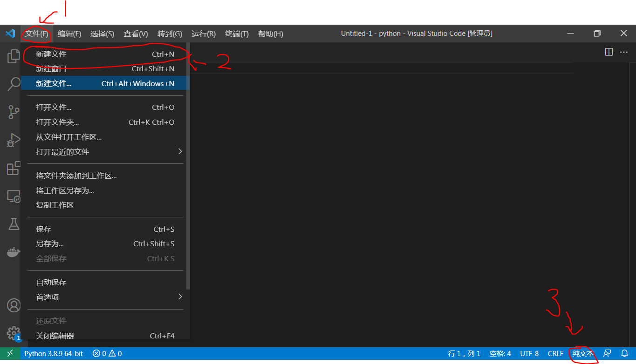Viewport: 636px width, 364px height.
Task: Open the Source Control view
Action: [13, 112]
